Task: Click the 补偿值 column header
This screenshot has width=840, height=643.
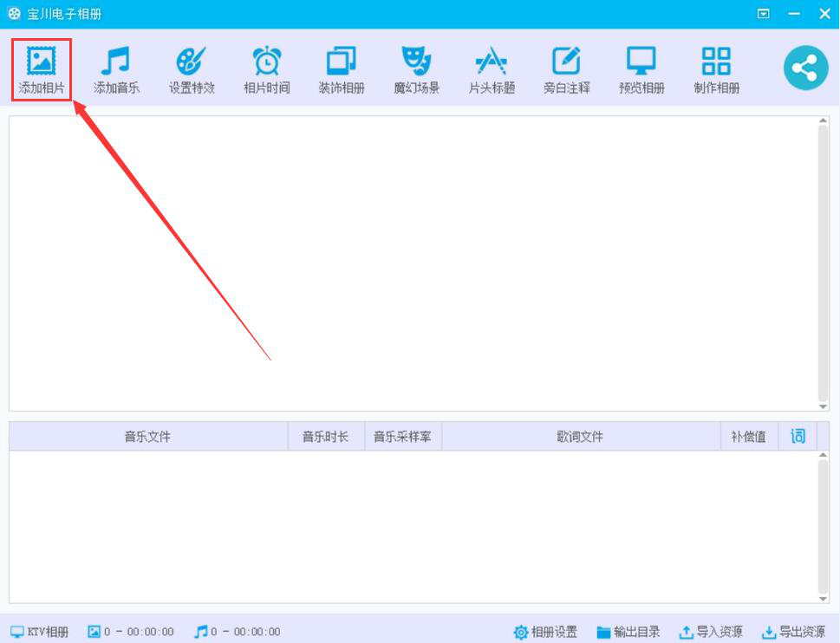Action: (748, 437)
